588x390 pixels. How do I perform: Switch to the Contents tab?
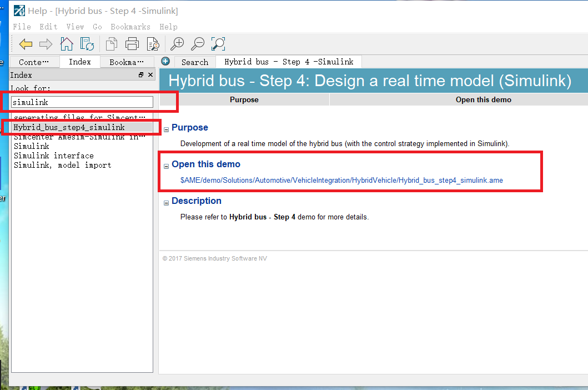tap(34, 62)
